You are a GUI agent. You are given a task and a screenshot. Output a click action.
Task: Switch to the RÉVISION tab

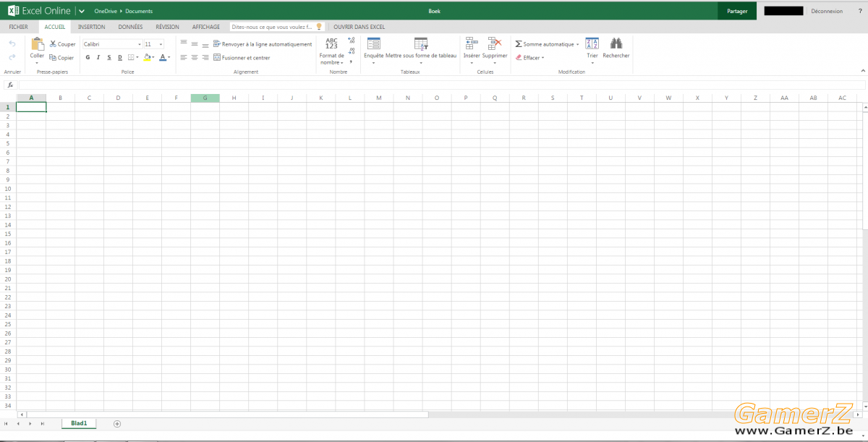click(168, 27)
